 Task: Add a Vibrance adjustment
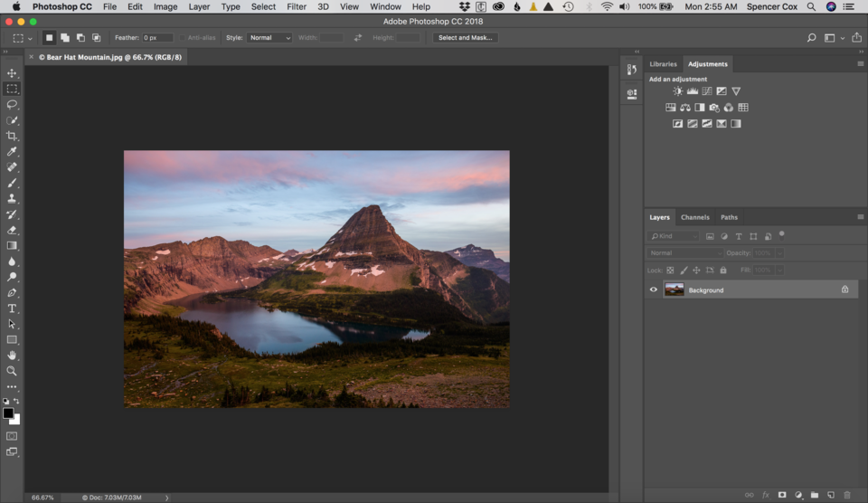coord(736,90)
